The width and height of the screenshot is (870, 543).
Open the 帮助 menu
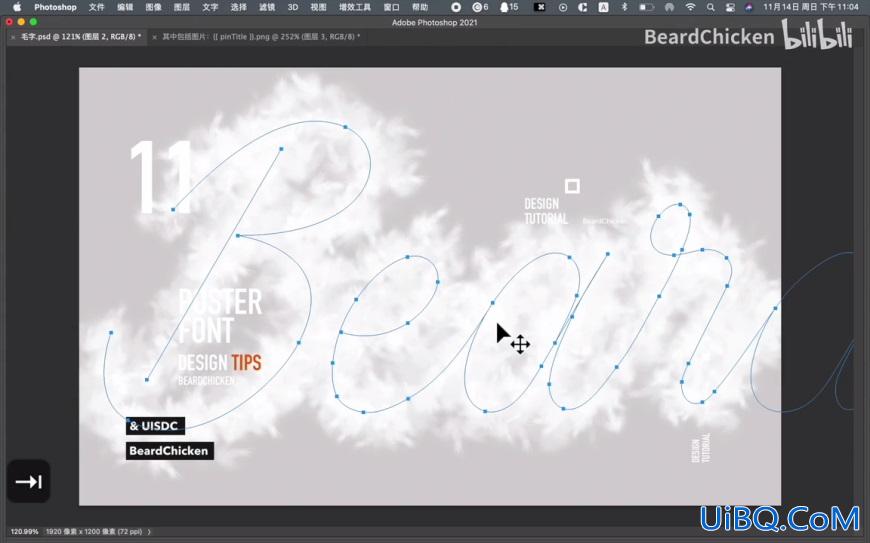419,7
